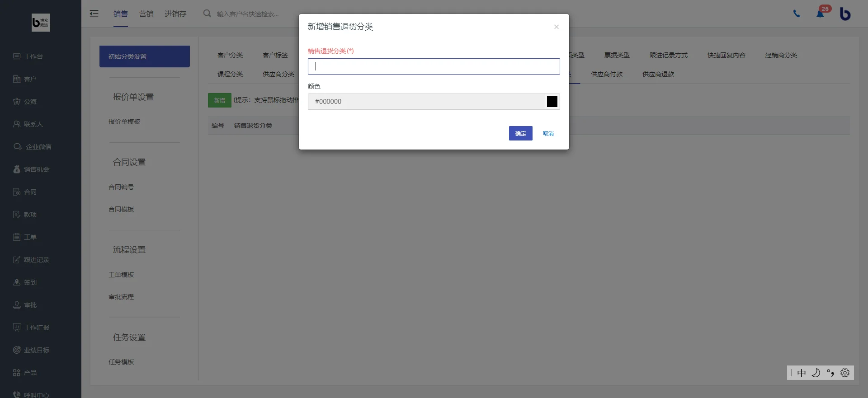
Task: Open 工单 in the sidebar
Action: [x=25, y=237]
